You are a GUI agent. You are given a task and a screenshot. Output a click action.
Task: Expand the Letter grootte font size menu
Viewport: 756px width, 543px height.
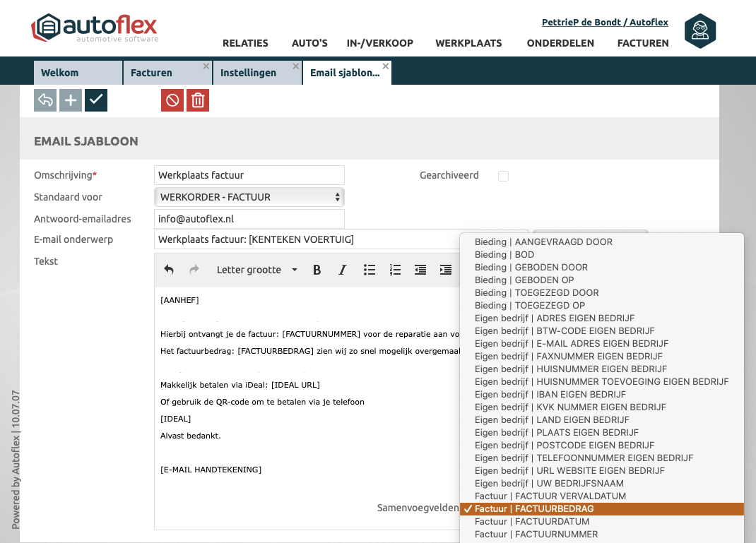(x=256, y=270)
